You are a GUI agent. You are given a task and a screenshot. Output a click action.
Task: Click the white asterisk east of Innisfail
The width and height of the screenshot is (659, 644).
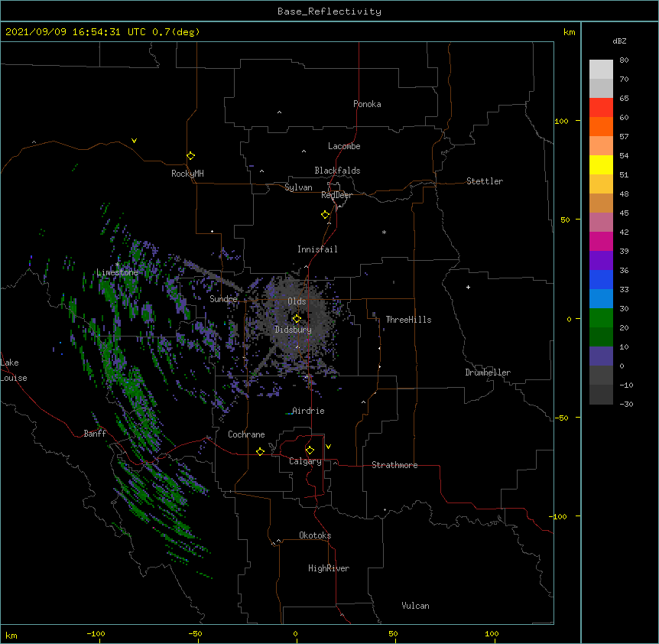coord(384,232)
